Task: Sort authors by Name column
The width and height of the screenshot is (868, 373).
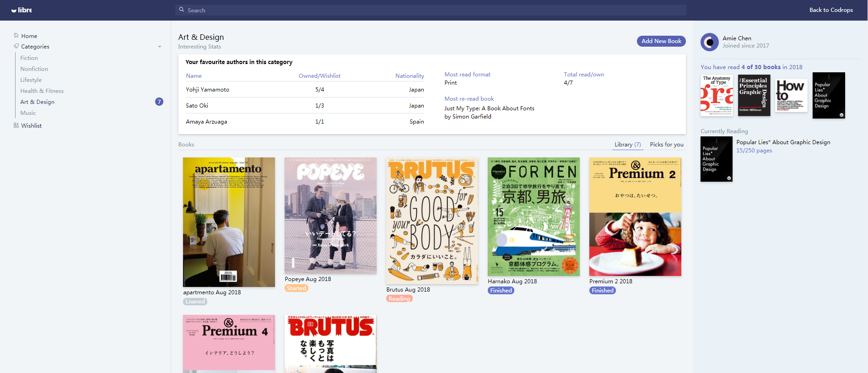Action: pos(194,76)
